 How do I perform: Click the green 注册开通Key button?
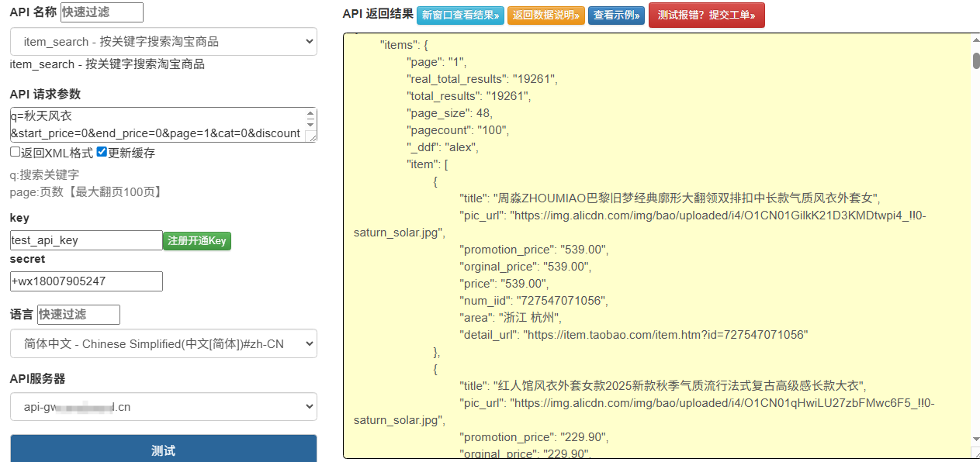point(196,240)
